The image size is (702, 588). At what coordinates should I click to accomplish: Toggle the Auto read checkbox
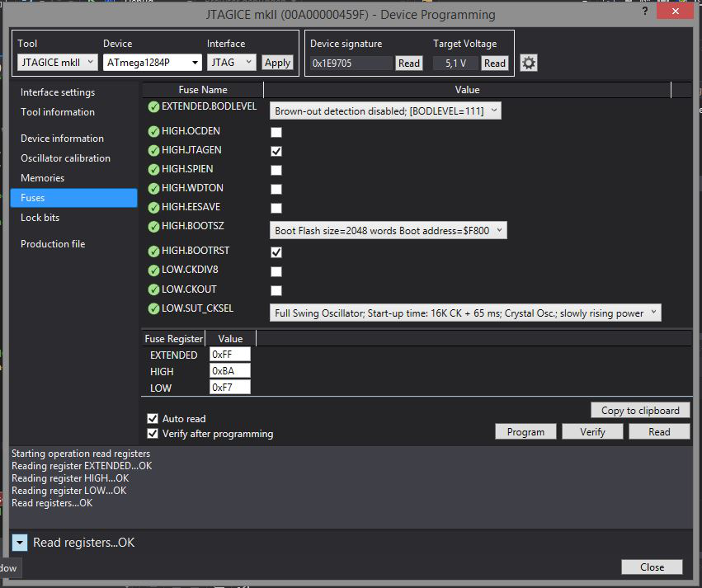(153, 418)
